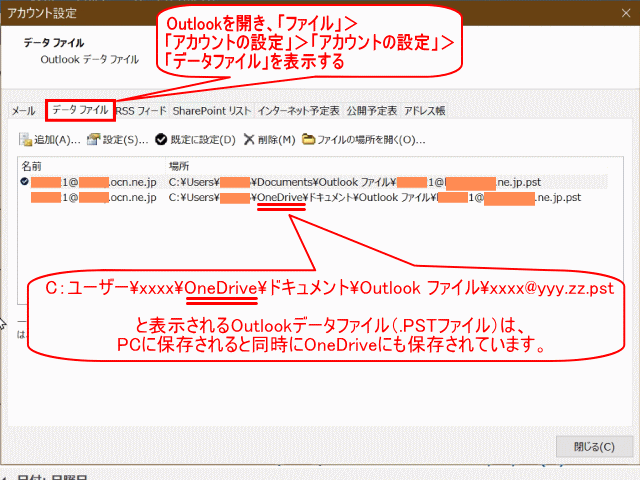
Task: Click the Outlook データ ファイル subtitle
Action: click(89, 60)
